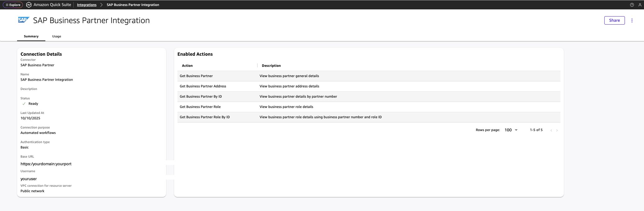
Task: Open the help question mark icon
Action: click(632, 5)
